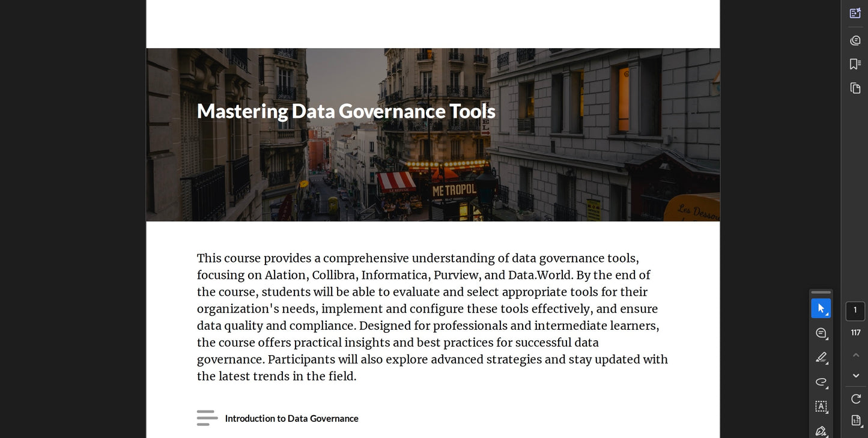Open the Page thumbnails panel

(855, 88)
